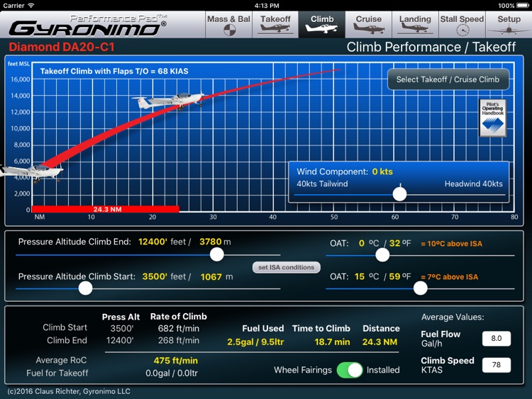Tap the Gyronimo Performance Pad logo
Screen dimensions: 532x399
tap(87, 25)
